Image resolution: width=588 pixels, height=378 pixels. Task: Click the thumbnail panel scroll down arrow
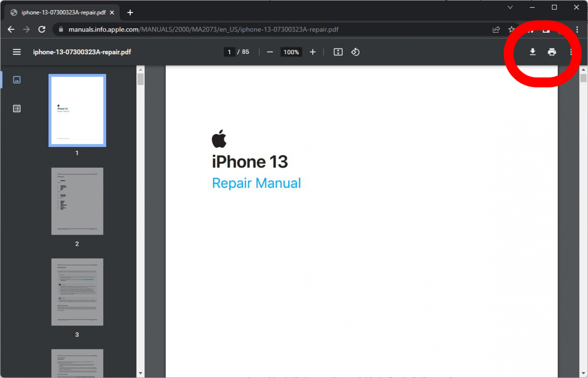click(x=141, y=373)
